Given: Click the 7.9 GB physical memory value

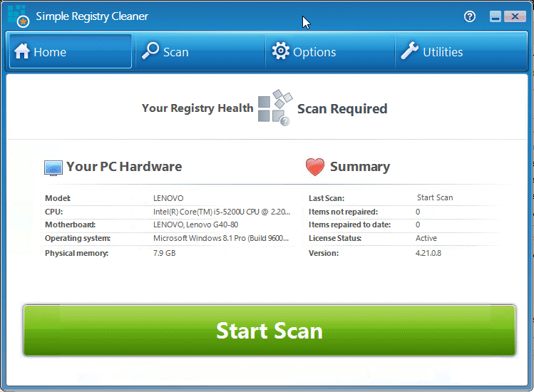Looking at the screenshot, I should (x=164, y=253).
